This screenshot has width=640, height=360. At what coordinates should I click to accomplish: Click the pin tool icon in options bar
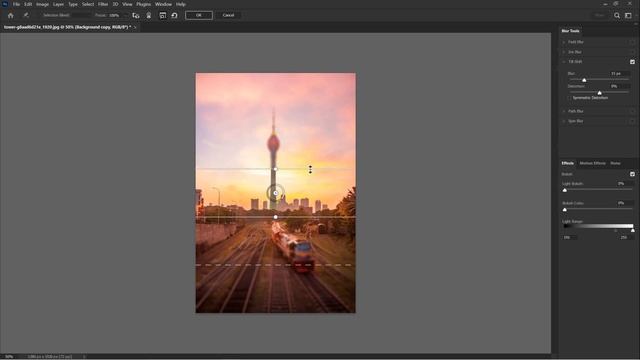coord(26,16)
